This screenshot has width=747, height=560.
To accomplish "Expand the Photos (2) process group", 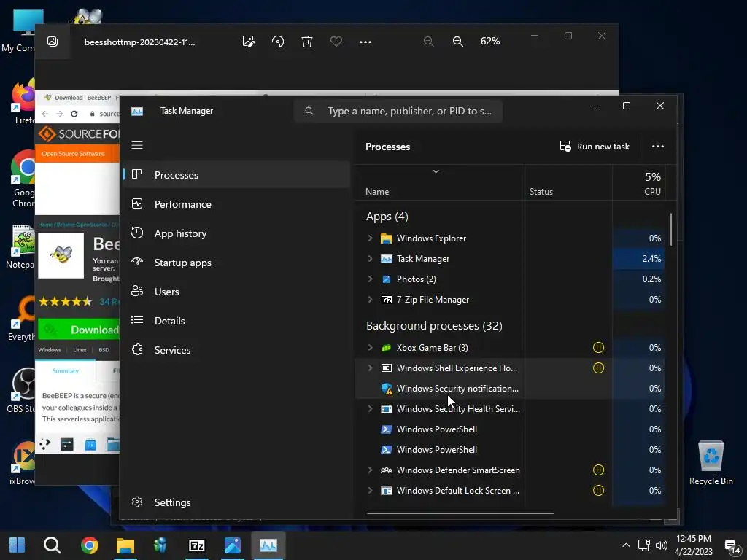I will click(x=370, y=279).
